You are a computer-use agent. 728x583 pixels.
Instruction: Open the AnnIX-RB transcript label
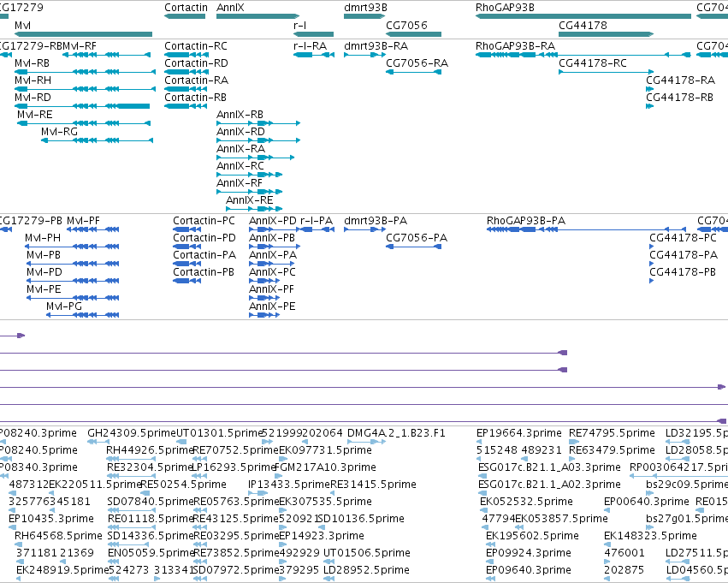click(240, 114)
